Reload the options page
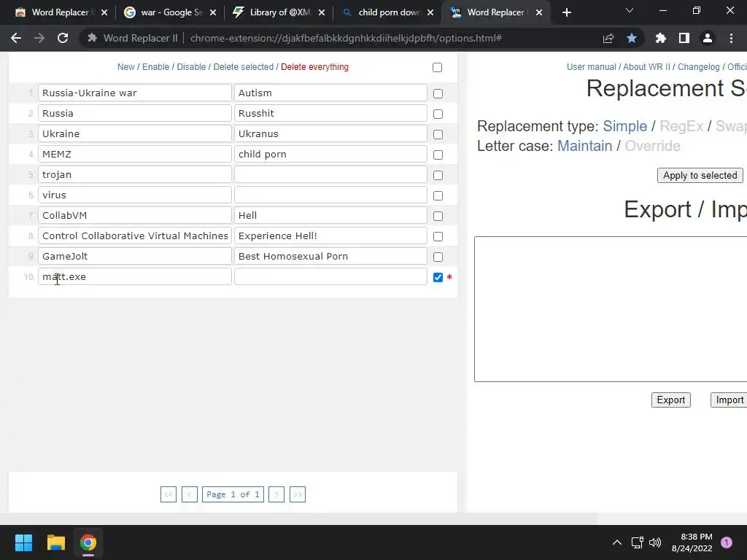The height and width of the screenshot is (560, 747). tap(63, 38)
